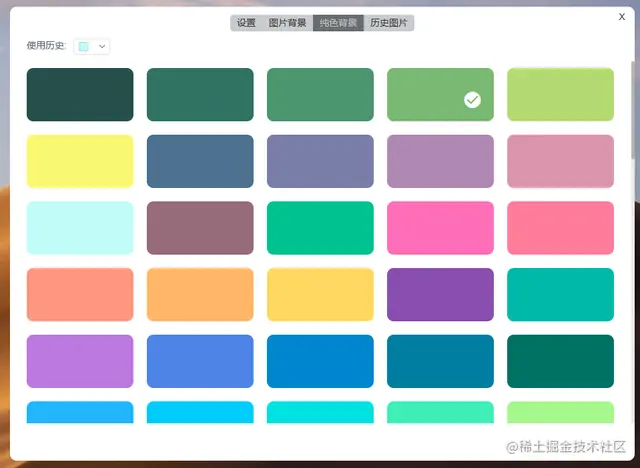Image resolution: width=640 pixels, height=468 pixels.
Task: Select the lime yellow-green swatch
Action: click(x=560, y=95)
